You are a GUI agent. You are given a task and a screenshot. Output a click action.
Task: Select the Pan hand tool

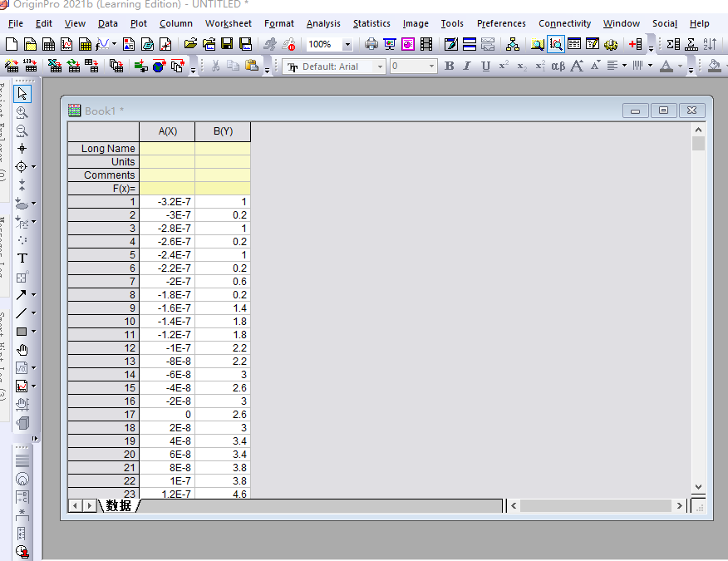click(22, 350)
